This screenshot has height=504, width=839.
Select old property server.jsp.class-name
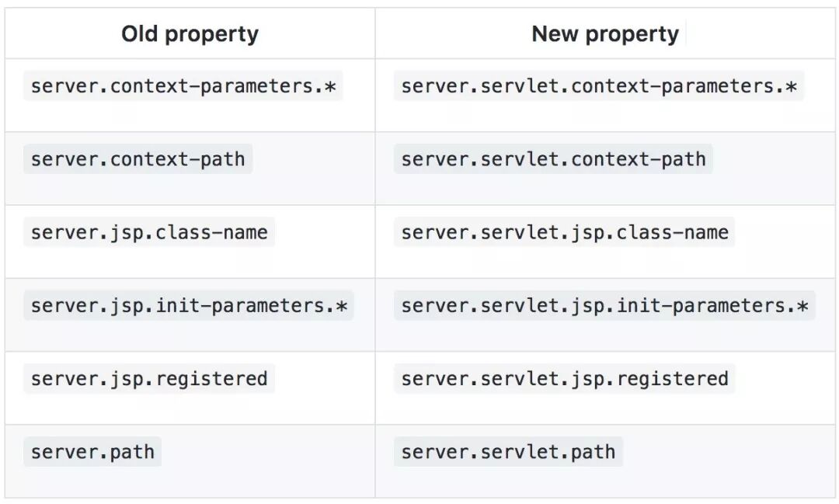point(149,232)
